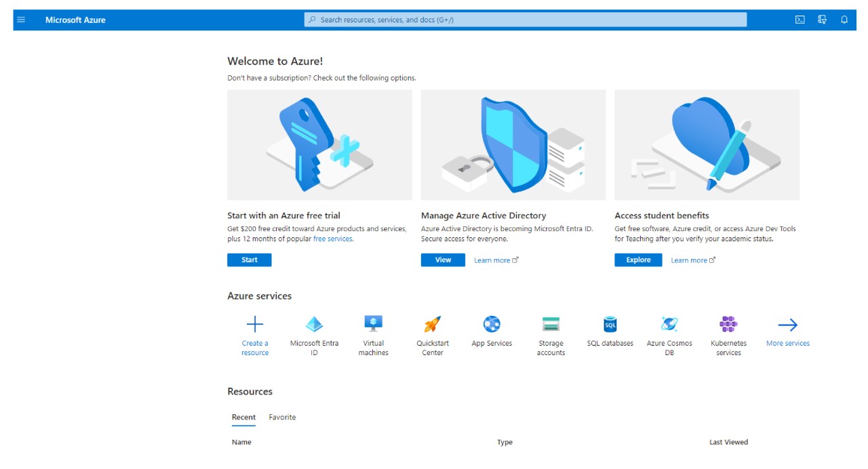The height and width of the screenshot is (469, 868).
Task: Open Microsoft Entra ID service
Action: 314,325
